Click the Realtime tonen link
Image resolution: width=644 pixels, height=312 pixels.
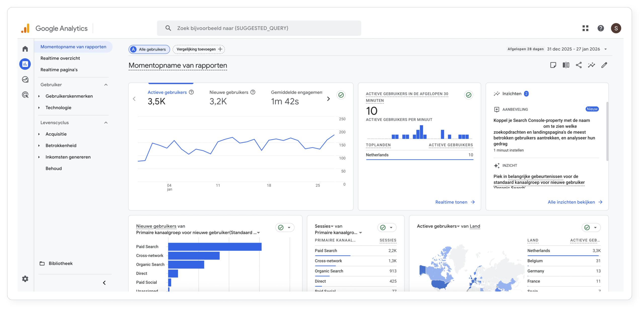tap(451, 202)
